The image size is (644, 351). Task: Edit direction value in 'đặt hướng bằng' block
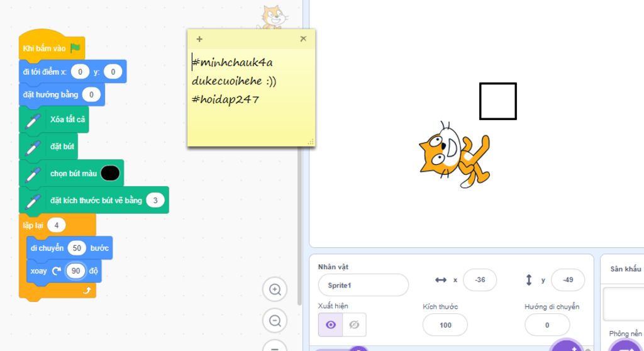coord(91,95)
